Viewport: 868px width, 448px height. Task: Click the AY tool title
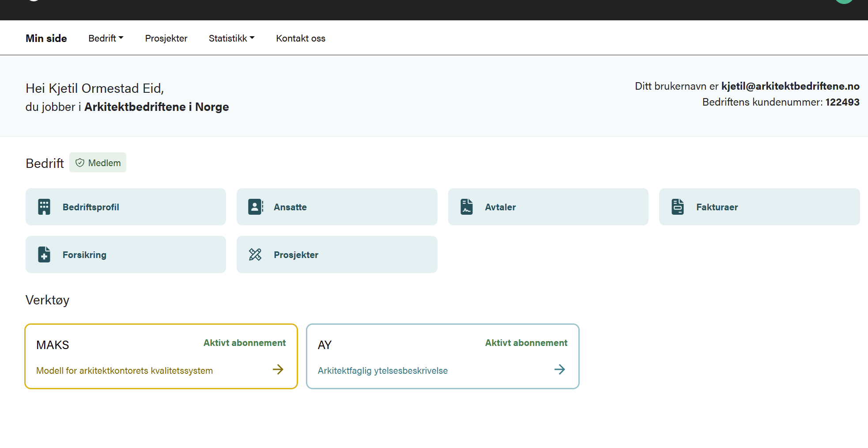click(x=325, y=345)
